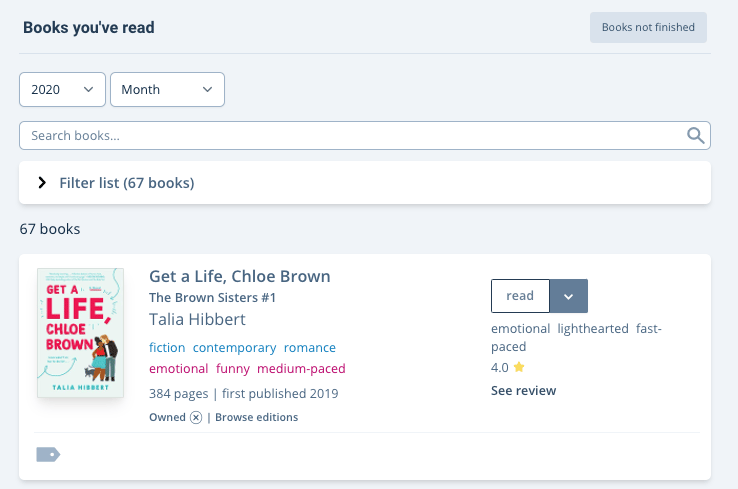The image size is (738, 489).
Task: Click the 384 pages text
Action: point(178,393)
